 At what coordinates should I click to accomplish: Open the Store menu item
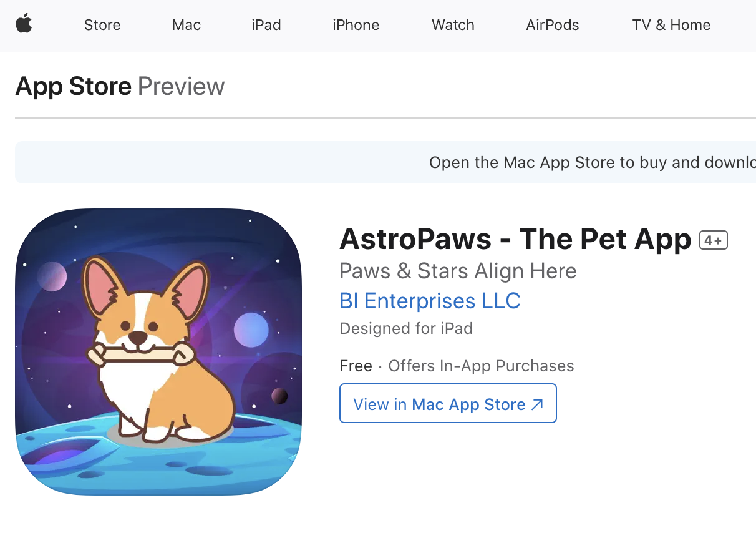tap(102, 25)
